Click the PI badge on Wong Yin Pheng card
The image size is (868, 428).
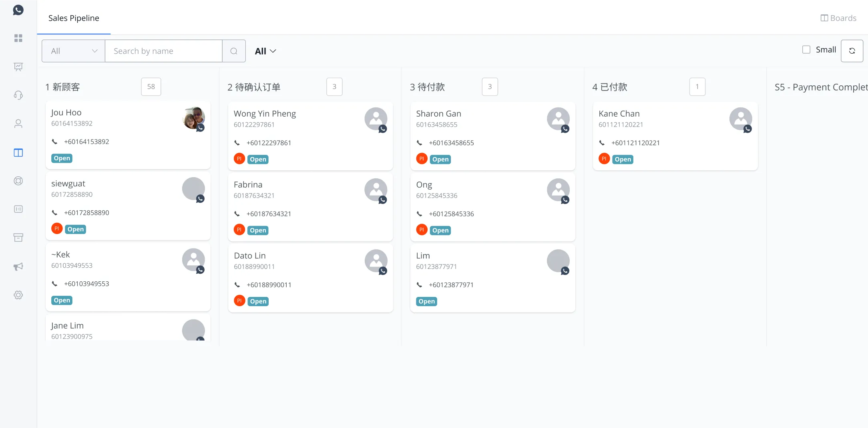tap(239, 159)
